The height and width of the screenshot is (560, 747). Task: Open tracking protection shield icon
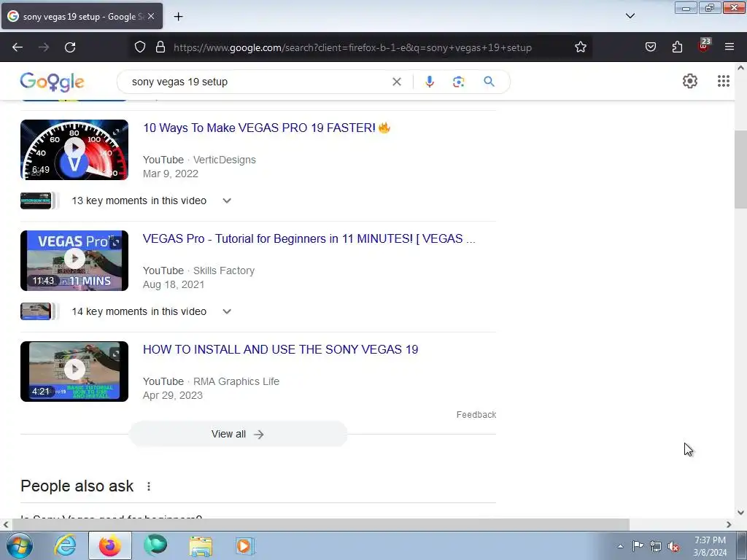(139, 47)
